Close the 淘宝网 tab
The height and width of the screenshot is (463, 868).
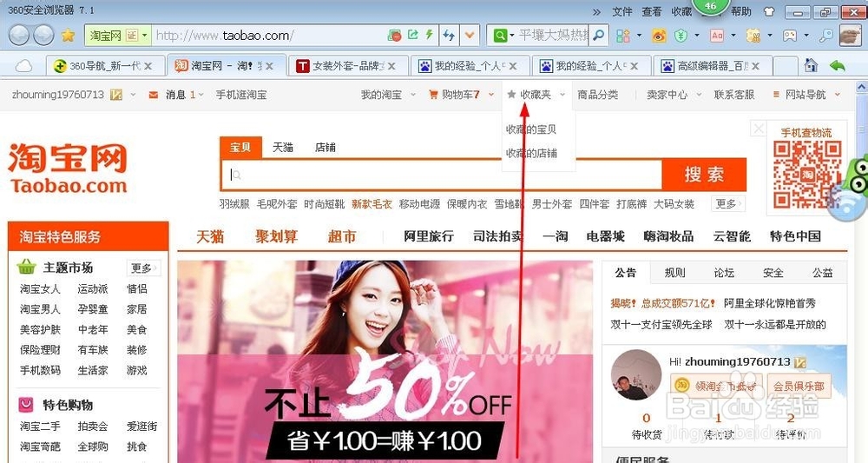click(x=269, y=66)
